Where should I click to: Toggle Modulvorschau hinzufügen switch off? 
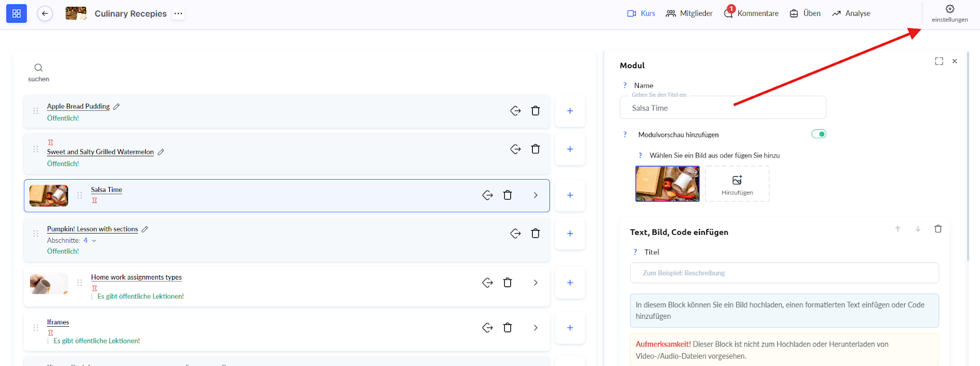tap(818, 134)
